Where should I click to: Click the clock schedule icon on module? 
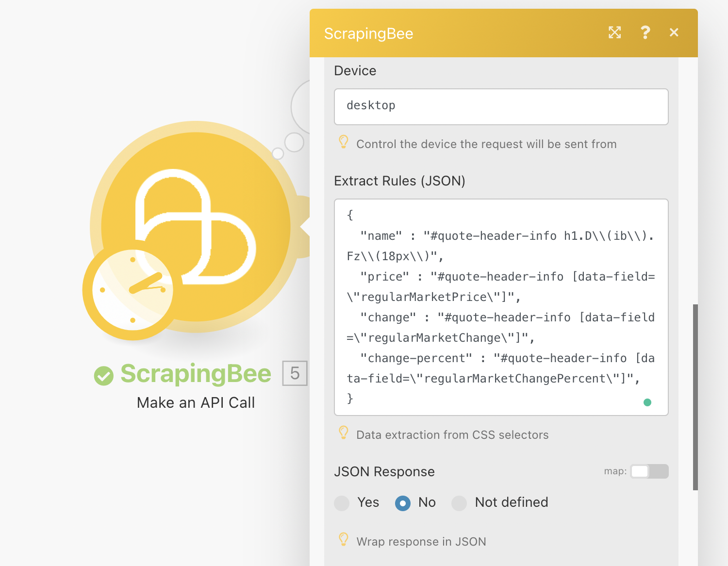(x=132, y=290)
